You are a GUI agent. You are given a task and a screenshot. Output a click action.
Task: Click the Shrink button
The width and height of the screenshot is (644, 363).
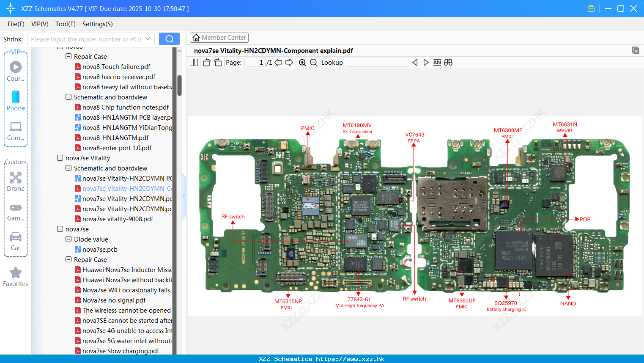tap(13, 39)
